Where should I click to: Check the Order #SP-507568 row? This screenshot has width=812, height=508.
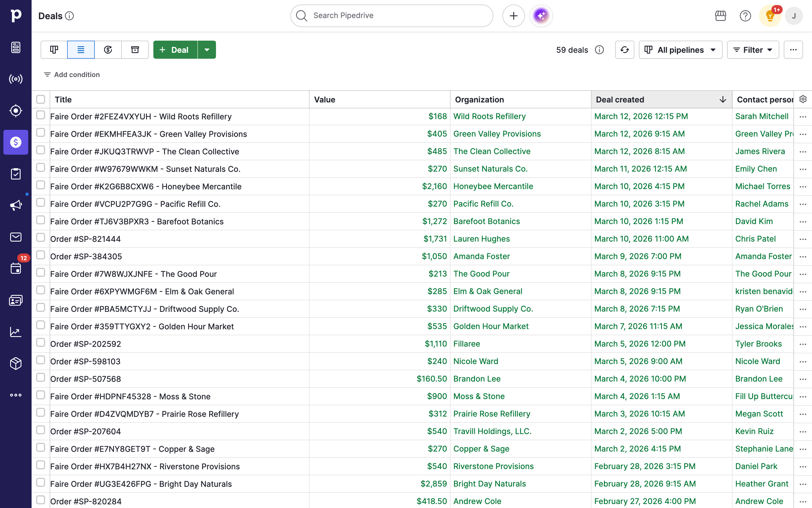[x=41, y=377]
